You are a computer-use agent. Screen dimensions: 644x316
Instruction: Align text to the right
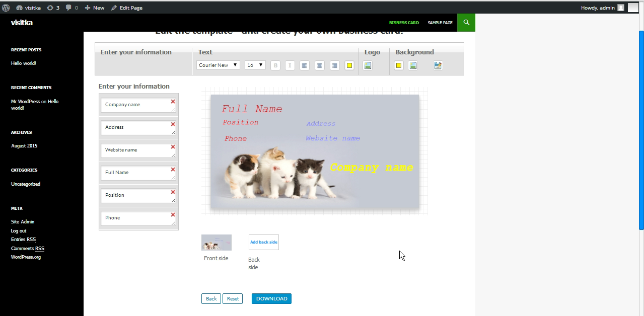(x=335, y=65)
